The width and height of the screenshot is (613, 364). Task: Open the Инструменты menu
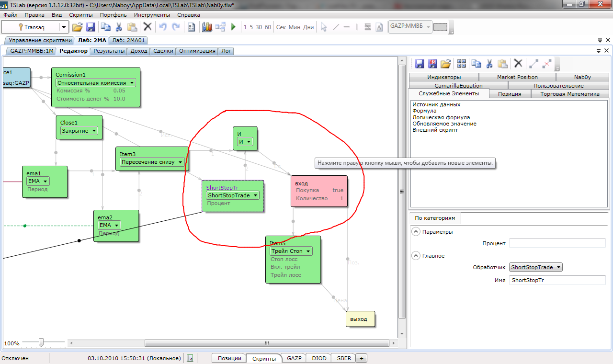(x=151, y=15)
